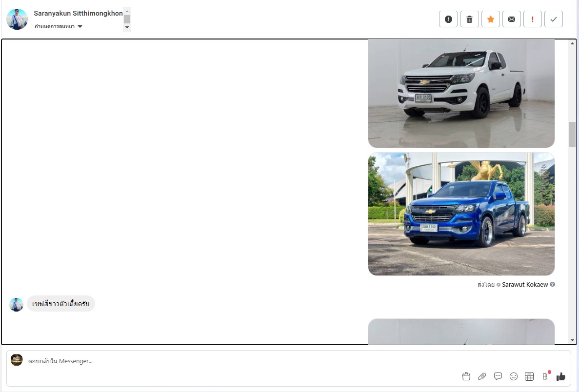The height and width of the screenshot is (392, 579).
Task: Open the emoji picker smiley icon
Action: [514, 376]
